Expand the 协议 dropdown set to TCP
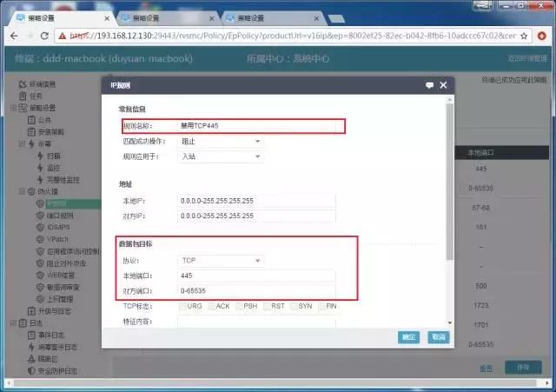 (220, 260)
